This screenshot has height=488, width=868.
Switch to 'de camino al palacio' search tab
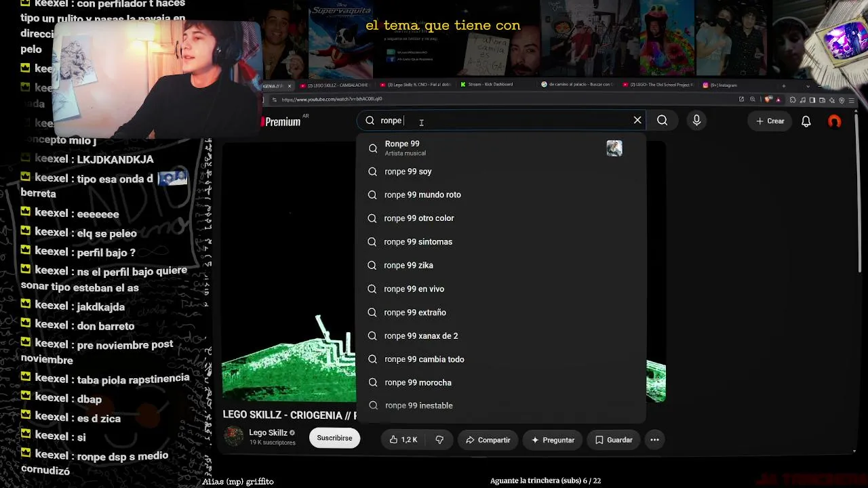click(x=578, y=85)
